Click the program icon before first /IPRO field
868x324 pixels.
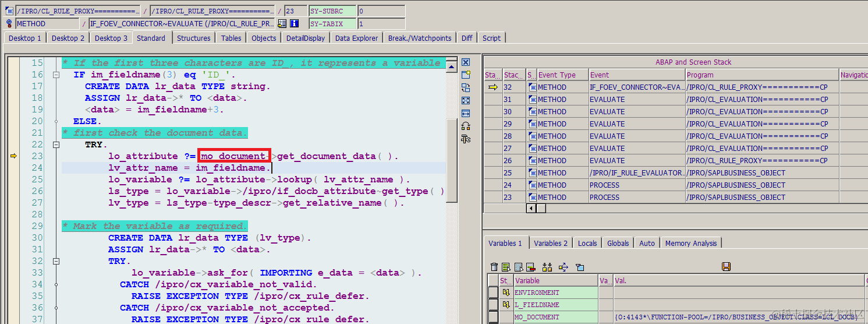[x=9, y=11]
